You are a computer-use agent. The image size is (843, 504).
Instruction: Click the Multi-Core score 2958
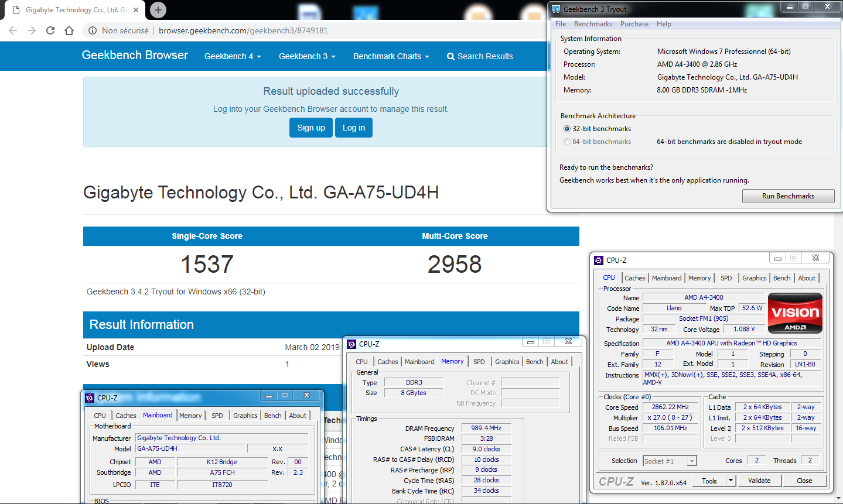455,265
